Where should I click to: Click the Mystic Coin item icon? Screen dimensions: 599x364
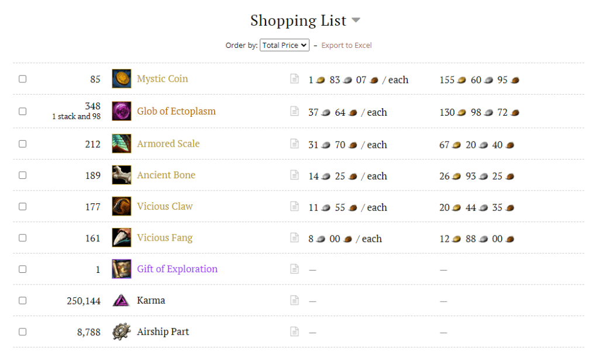(x=122, y=79)
